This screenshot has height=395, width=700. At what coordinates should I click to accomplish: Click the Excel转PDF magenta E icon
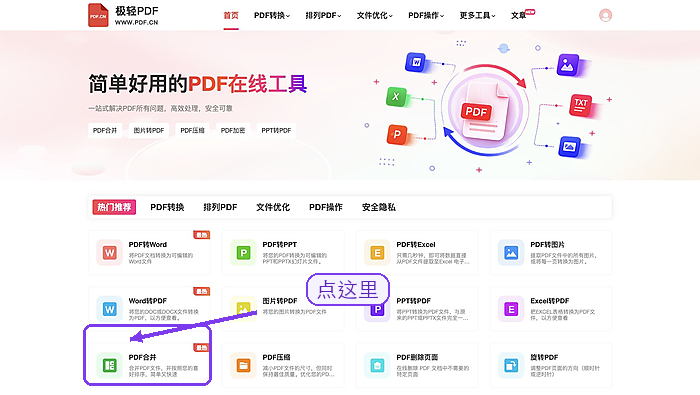tap(511, 309)
